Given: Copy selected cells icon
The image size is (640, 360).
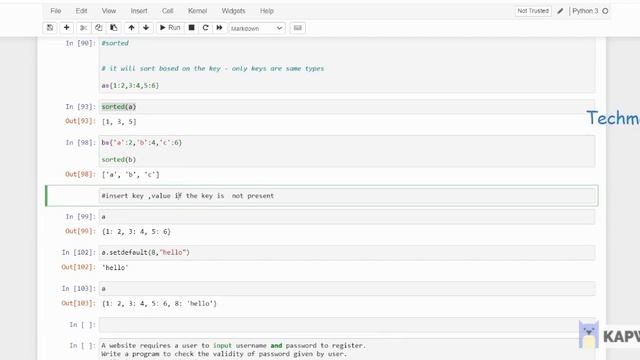Looking at the screenshot, I should 98,28.
